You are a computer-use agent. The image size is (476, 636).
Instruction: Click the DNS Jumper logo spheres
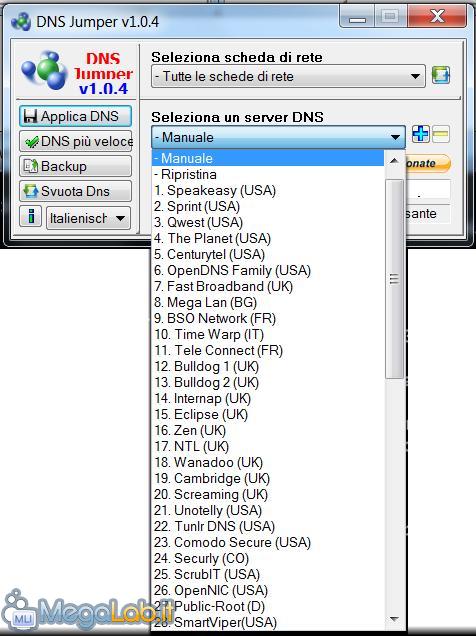point(44,71)
